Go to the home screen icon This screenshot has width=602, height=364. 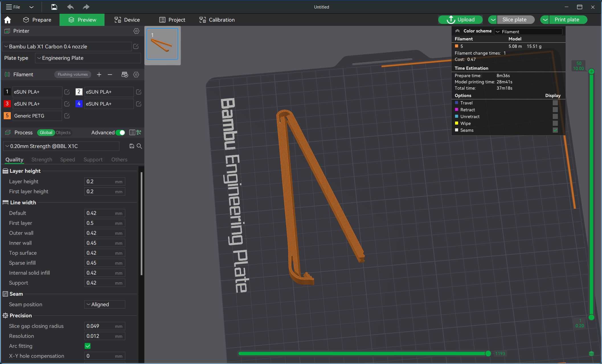(8, 20)
